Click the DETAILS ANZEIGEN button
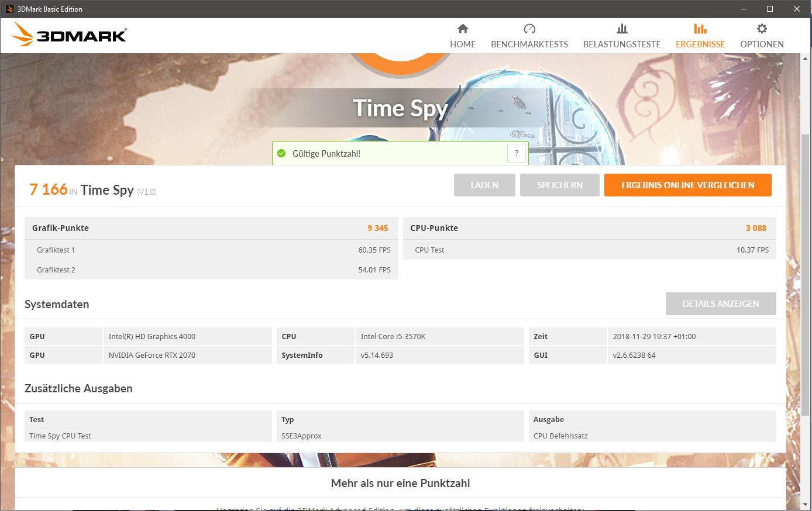The width and height of the screenshot is (812, 511). pos(721,304)
